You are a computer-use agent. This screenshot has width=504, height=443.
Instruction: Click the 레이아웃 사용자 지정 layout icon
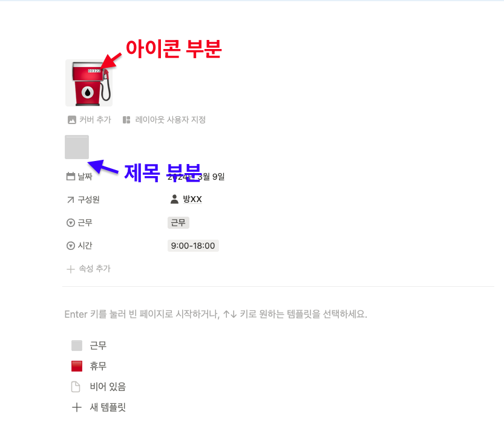126,120
